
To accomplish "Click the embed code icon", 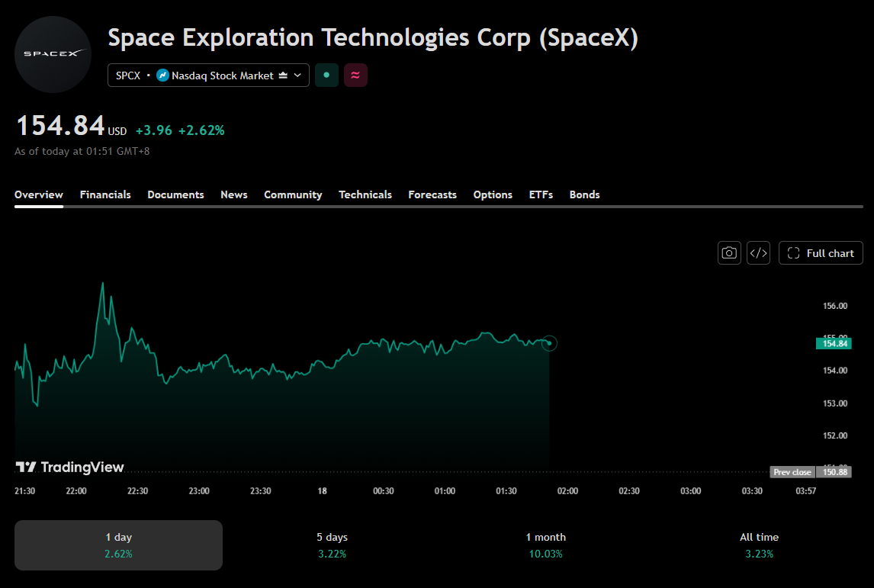I will point(759,253).
